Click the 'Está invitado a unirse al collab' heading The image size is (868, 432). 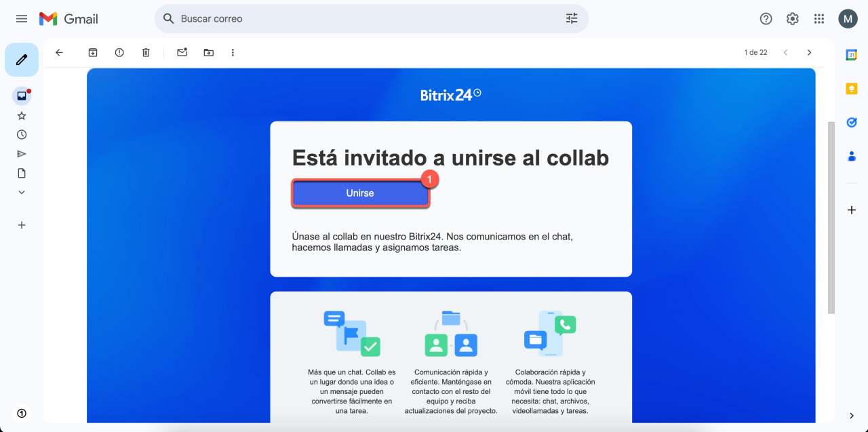tap(450, 157)
